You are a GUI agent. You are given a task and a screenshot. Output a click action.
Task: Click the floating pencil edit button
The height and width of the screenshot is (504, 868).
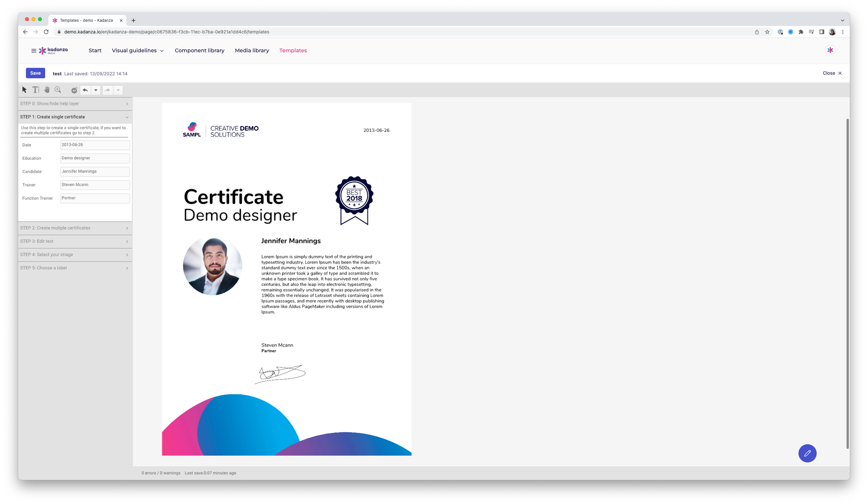click(x=807, y=453)
